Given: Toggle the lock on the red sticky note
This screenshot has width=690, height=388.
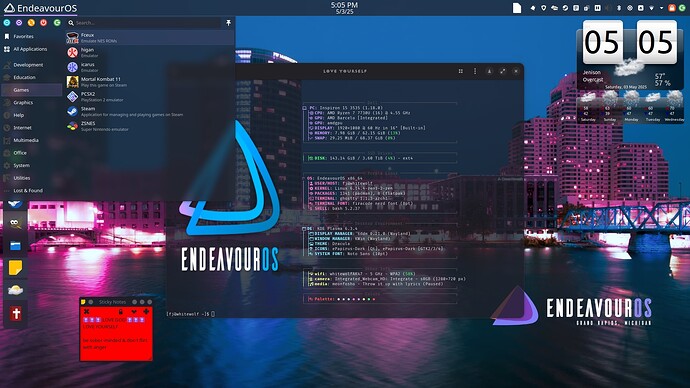Looking at the screenshot, I should click(121, 311).
